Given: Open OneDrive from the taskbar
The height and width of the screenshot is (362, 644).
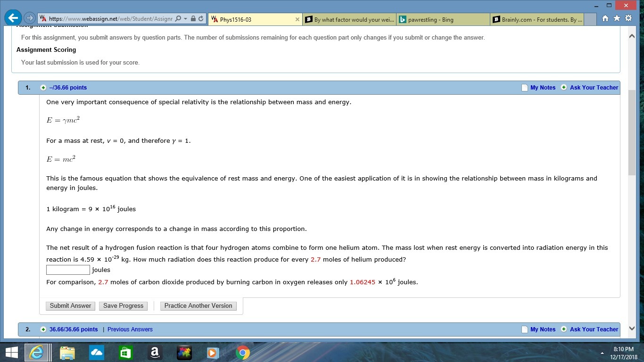Looking at the screenshot, I should [x=97, y=353].
